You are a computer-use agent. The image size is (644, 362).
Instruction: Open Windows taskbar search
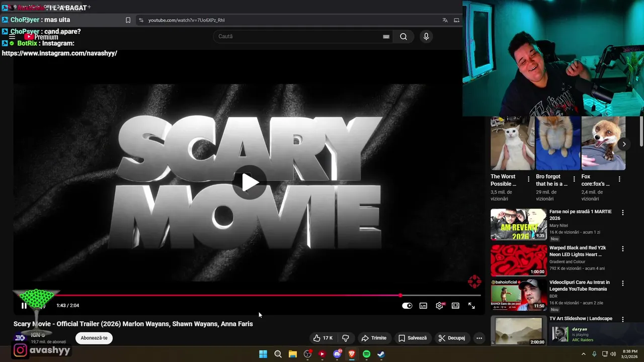click(278, 354)
